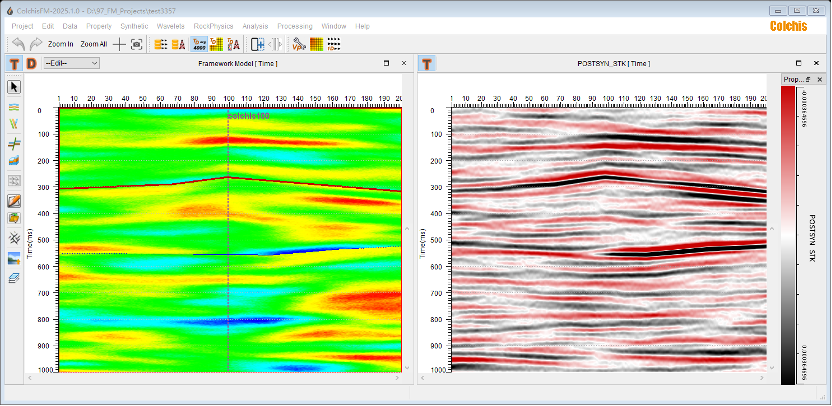Open the Data menu
The height and width of the screenshot is (406, 832).
(x=70, y=26)
